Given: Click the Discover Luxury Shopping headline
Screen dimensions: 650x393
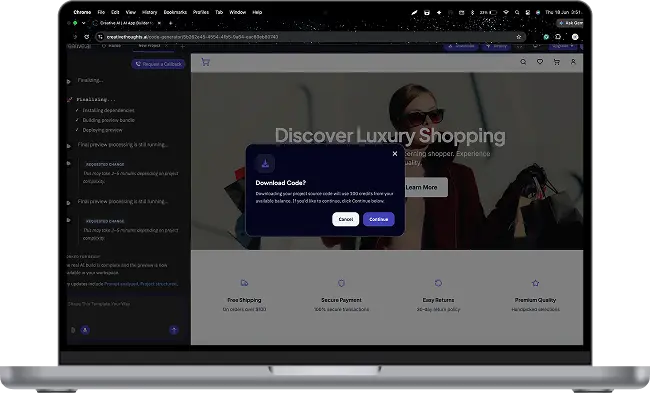Looking at the screenshot, I should click(390, 136).
